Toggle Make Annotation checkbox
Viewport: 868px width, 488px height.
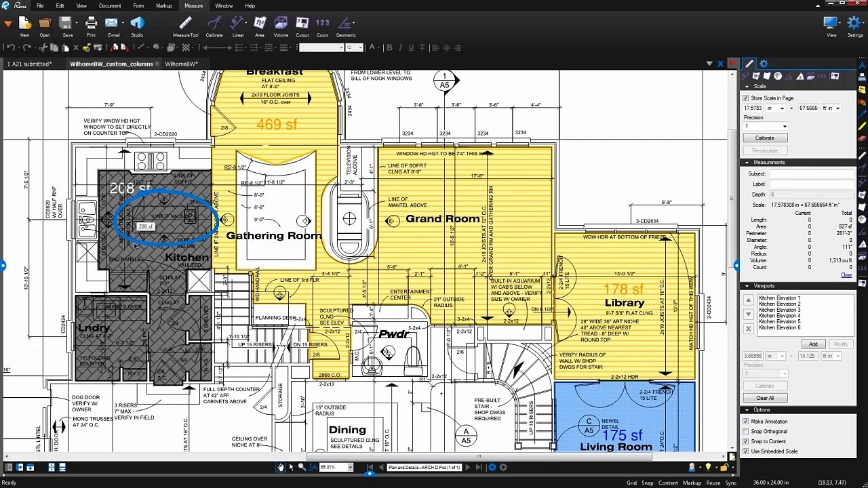coord(746,422)
